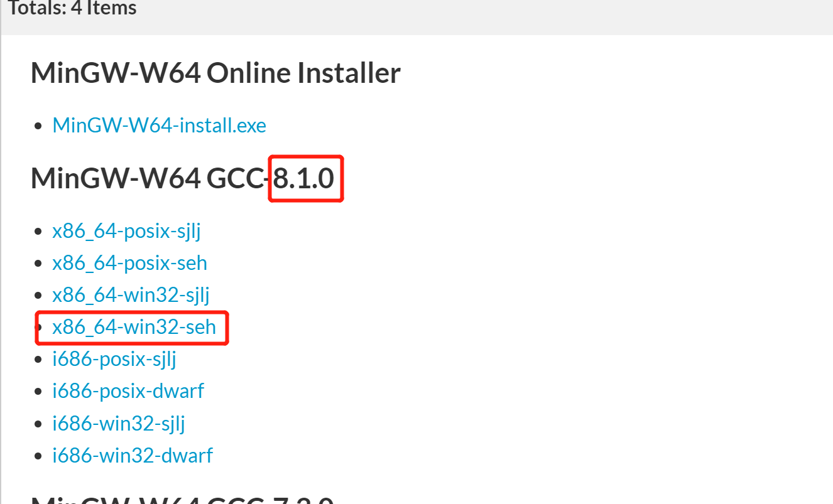Open the MinGW-W64-install.exe download link
Viewport: 833px width, 504px height.
[x=160, y=125]
